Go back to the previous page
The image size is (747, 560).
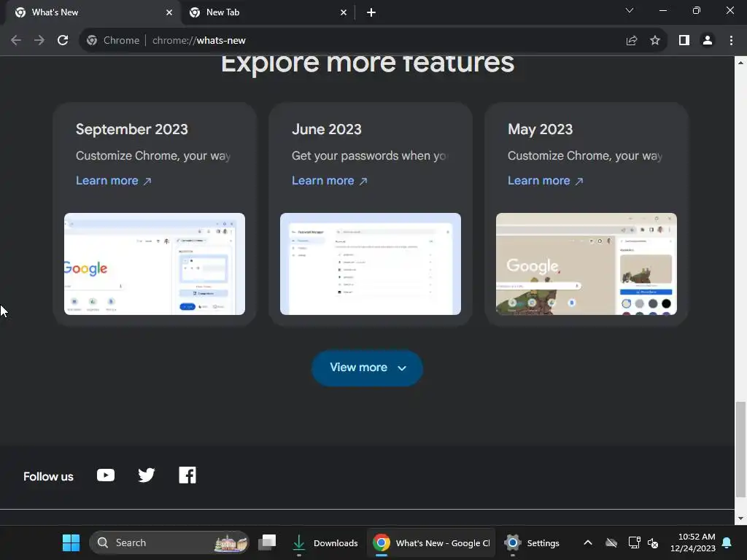(16, 41)
